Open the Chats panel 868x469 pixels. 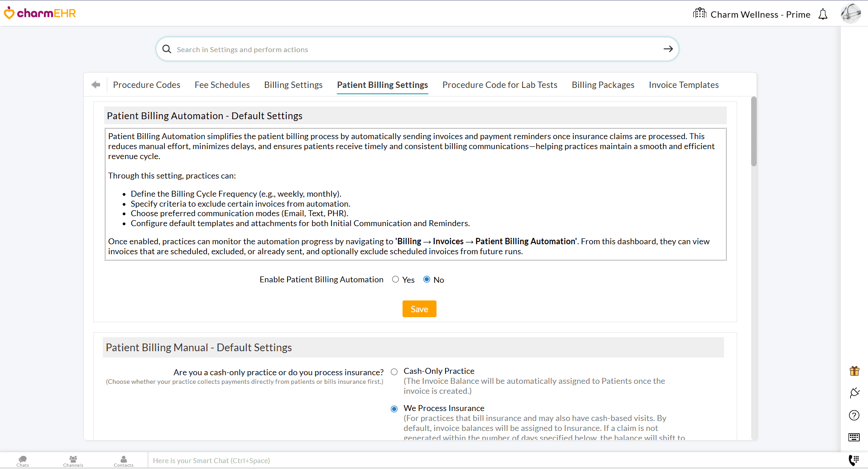click(x=22, y=460)
